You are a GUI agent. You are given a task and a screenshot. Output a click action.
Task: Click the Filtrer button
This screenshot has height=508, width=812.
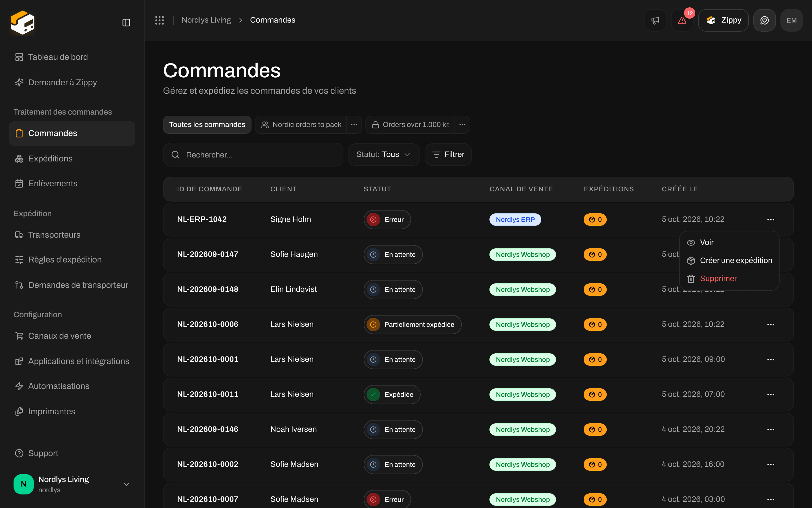[x=448, y=155]
